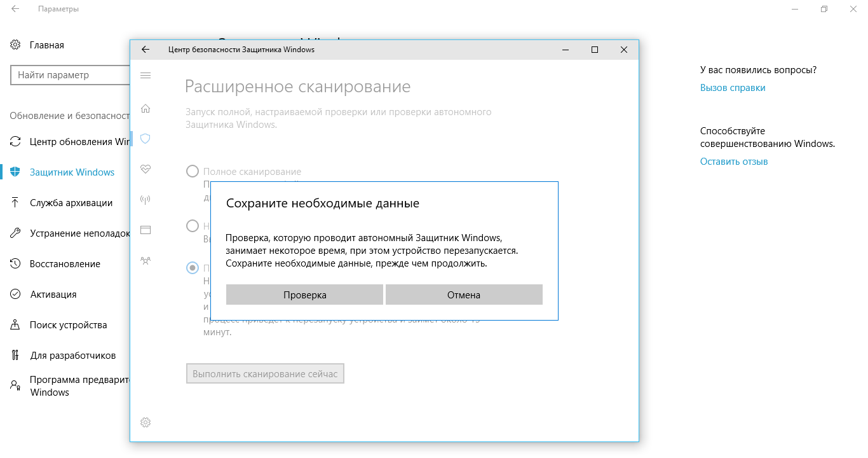Screen dimensions: 868x458
Task: Open the gear settings icon in Defender sidebar
Action: pyautogui.click(x=146, y=422)
